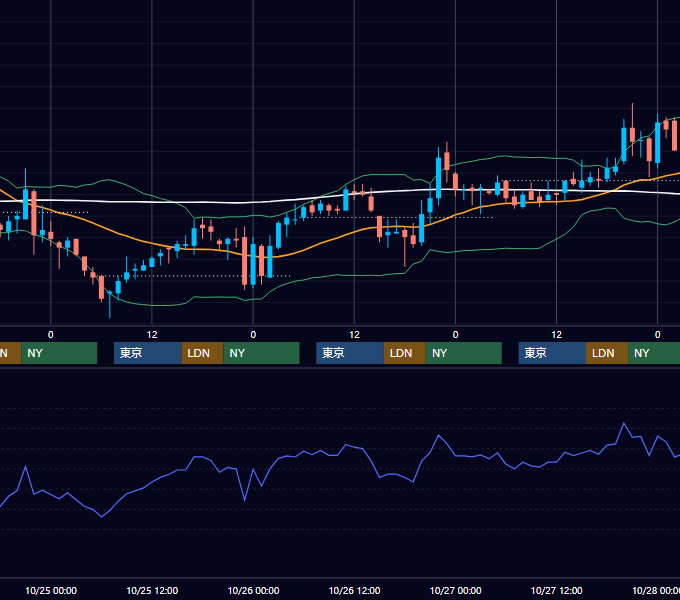Select the LDN session block on 10/25

pyautogui.click(x=203, y=353)
